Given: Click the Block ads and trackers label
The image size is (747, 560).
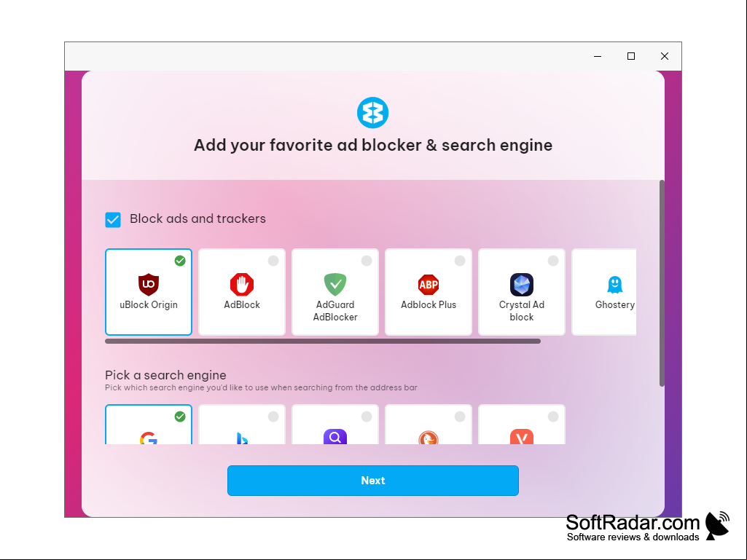Looking at the screenshot, I should pos(197,218).
